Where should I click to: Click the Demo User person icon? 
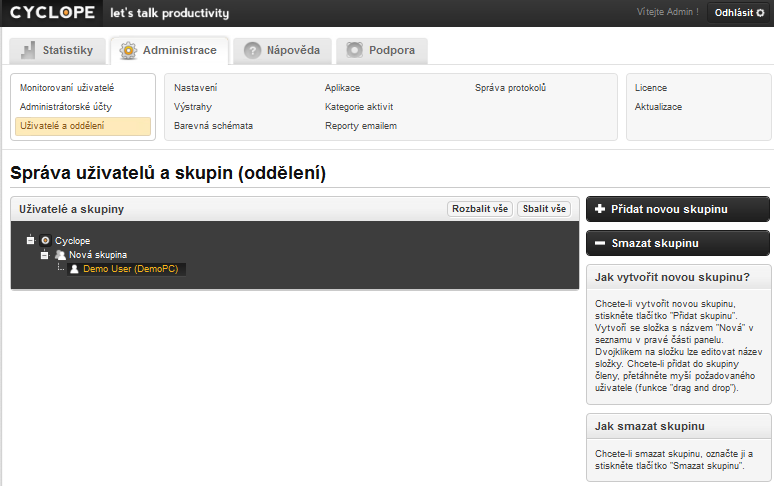click(x=75, y=269)
